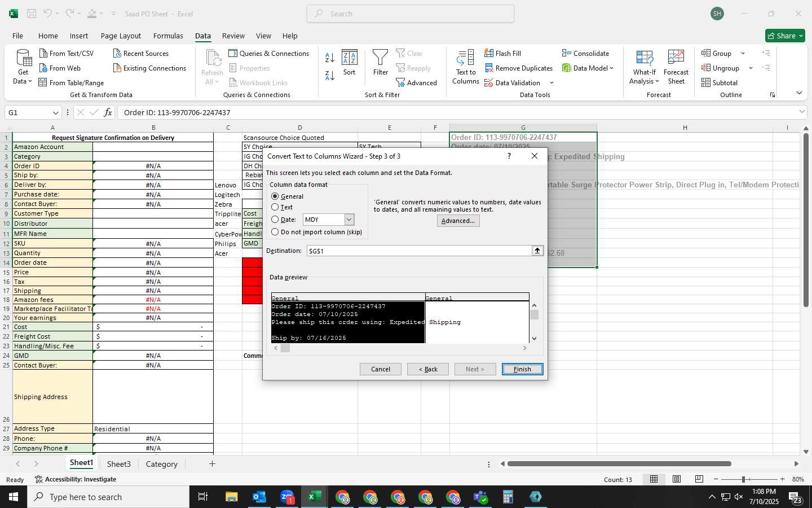Viewport: 812px width, 508px height.
Task: Click the Advanced... button in wizard
Action: click(x=458, y=221)
